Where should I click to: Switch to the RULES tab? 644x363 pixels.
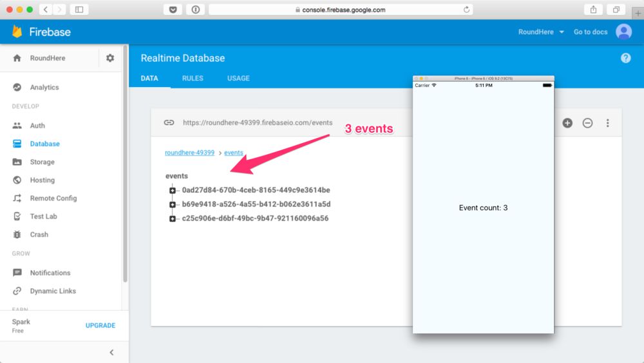tap(193, 78)
